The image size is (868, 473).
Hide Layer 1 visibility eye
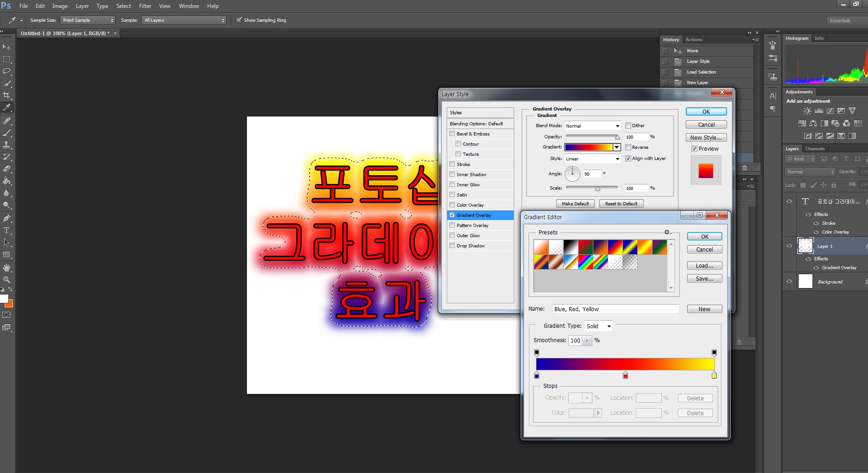(x=789, y=246)
